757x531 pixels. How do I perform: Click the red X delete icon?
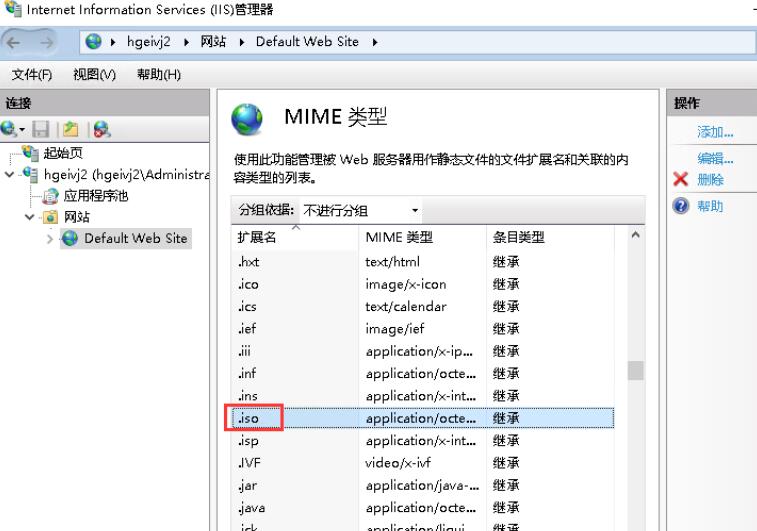(x=680, y=180)
